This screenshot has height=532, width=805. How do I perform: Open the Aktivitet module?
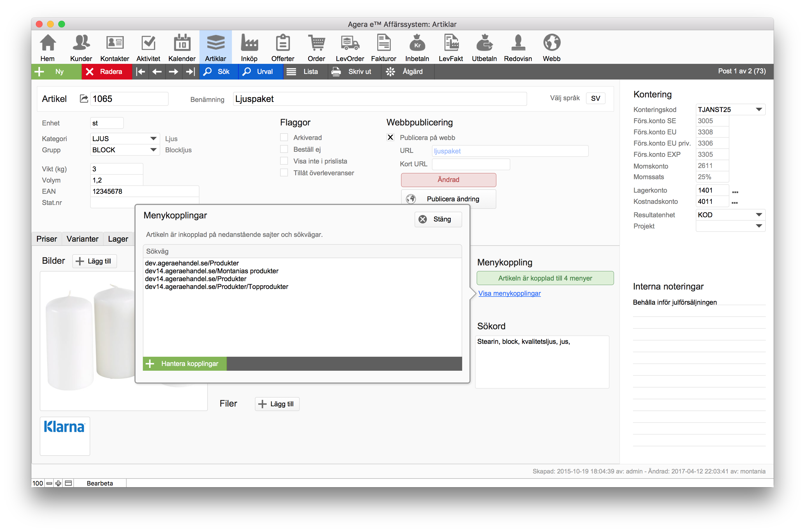[148, 48]
